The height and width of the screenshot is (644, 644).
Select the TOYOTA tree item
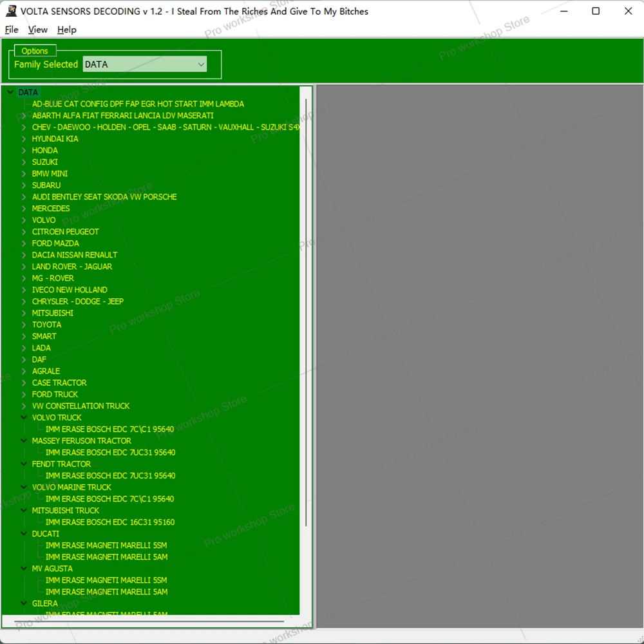(46, 325)
